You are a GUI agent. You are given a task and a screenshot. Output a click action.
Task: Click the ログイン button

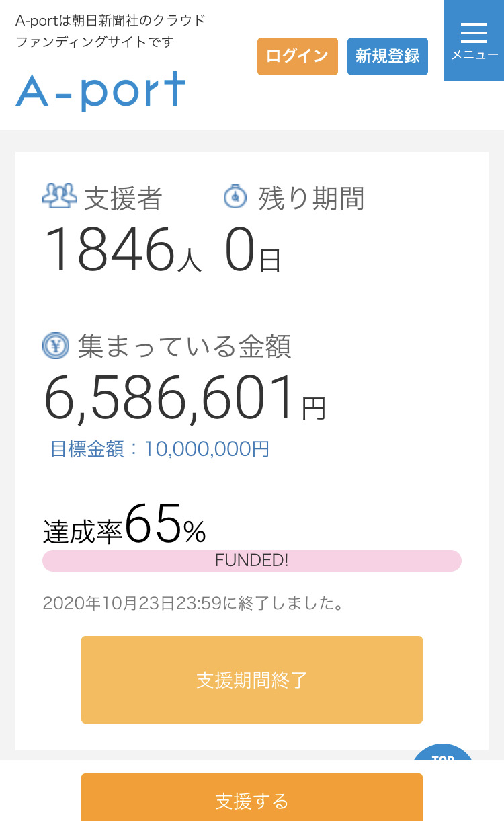297,56
